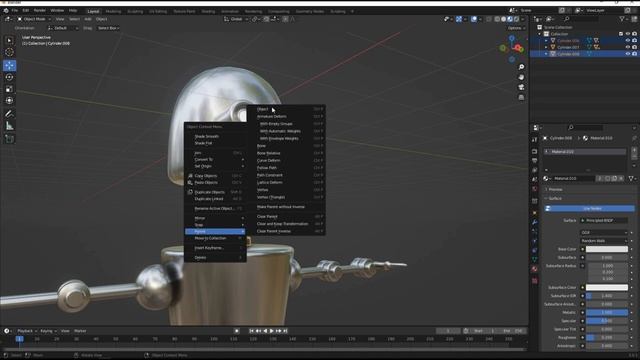The height and width of the screenshot is (360, 640).
Task: Click the Blender logo in menu bar
Action: tap(6, 11)
